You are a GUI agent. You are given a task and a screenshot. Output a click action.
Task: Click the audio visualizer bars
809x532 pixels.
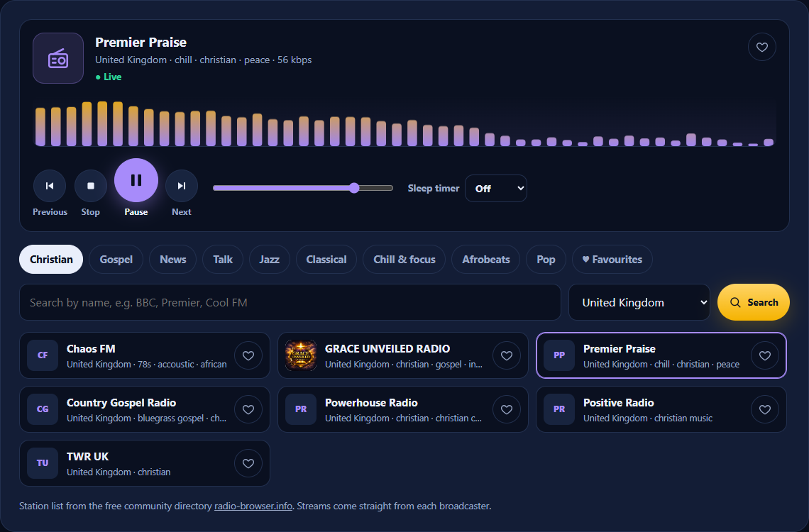click(x=404, y=123)
